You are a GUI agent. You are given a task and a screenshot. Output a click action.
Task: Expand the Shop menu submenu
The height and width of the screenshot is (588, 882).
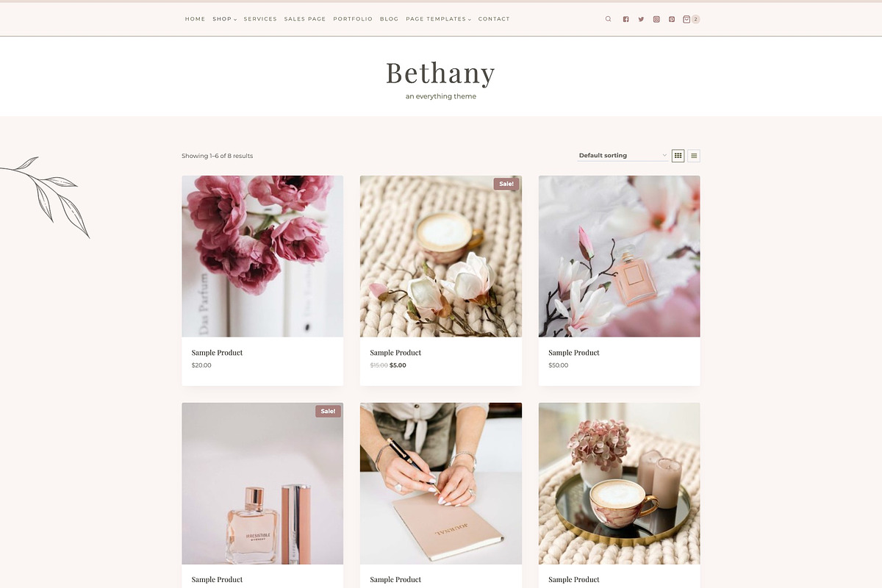225,19
